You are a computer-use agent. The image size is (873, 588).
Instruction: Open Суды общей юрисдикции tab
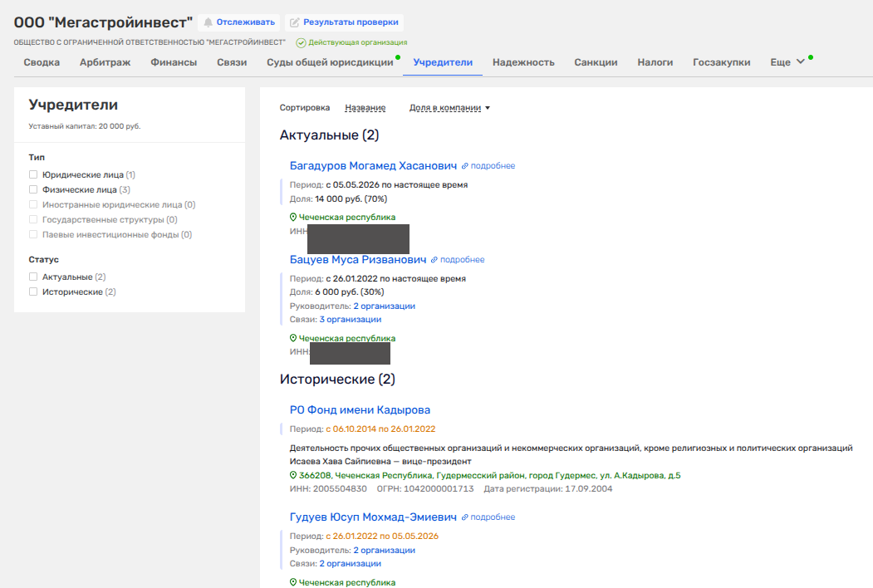330,62
